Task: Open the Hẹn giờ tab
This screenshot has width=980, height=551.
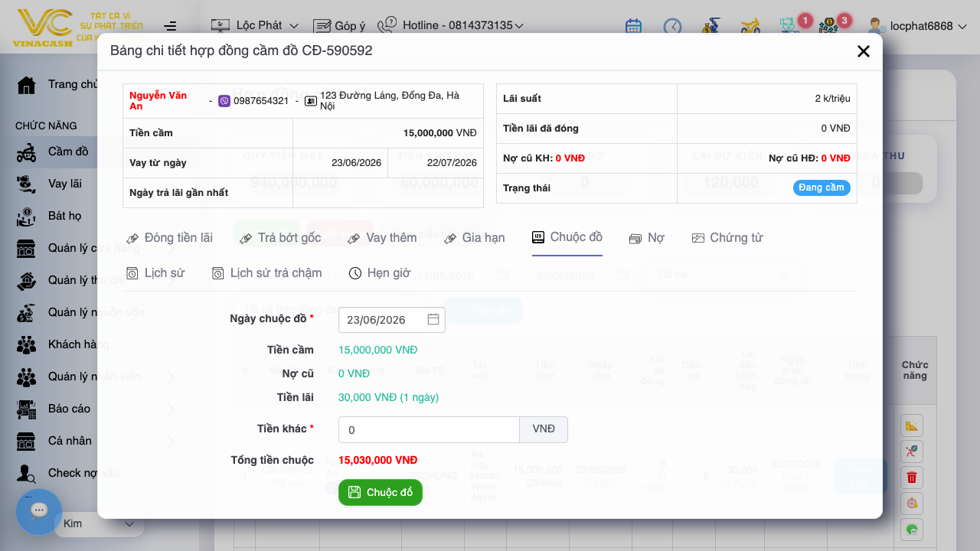Action: pyautogui.click(x=380, y=273)
